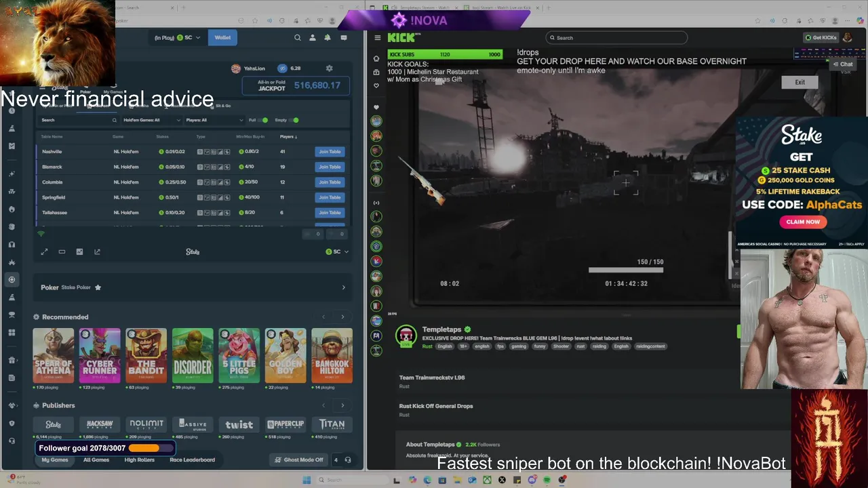Sort table list by Players column
The image size is (868, 488).
coord(288,136)
